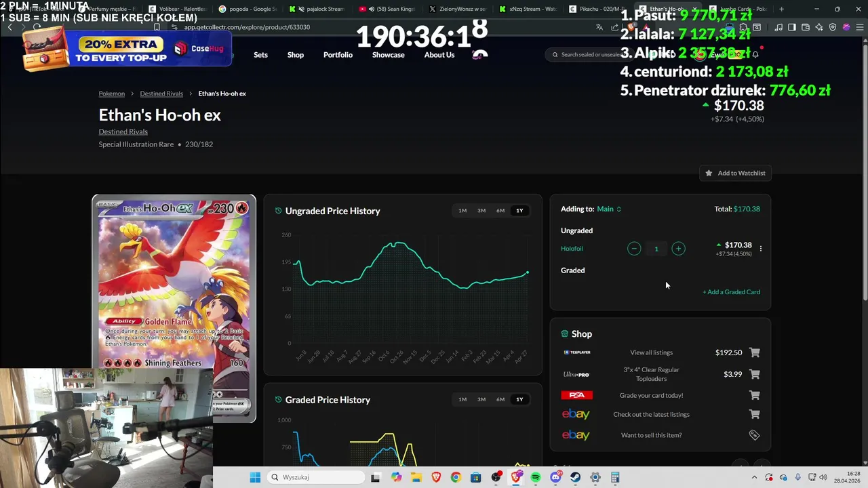
Task: Open Discord from the taskbar
Action: [556, 477]
